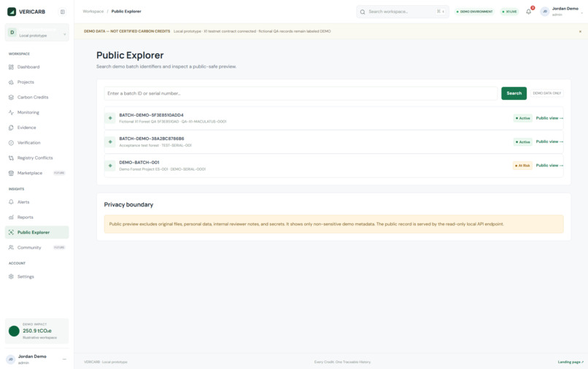Click Active badge on BATCH-DEMO-5F3EB510ADD4 row
Viewport: 588px width, 369px height.
[523, 118]
